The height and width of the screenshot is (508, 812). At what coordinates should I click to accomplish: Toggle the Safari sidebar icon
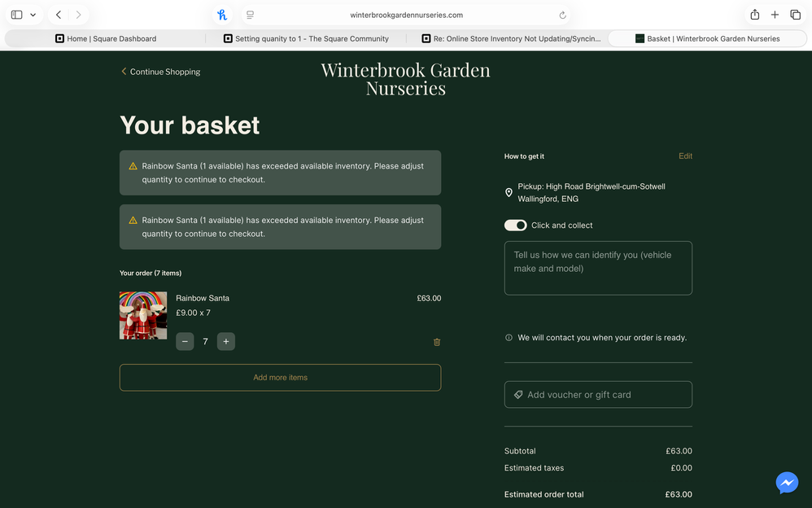coord(16,14)
